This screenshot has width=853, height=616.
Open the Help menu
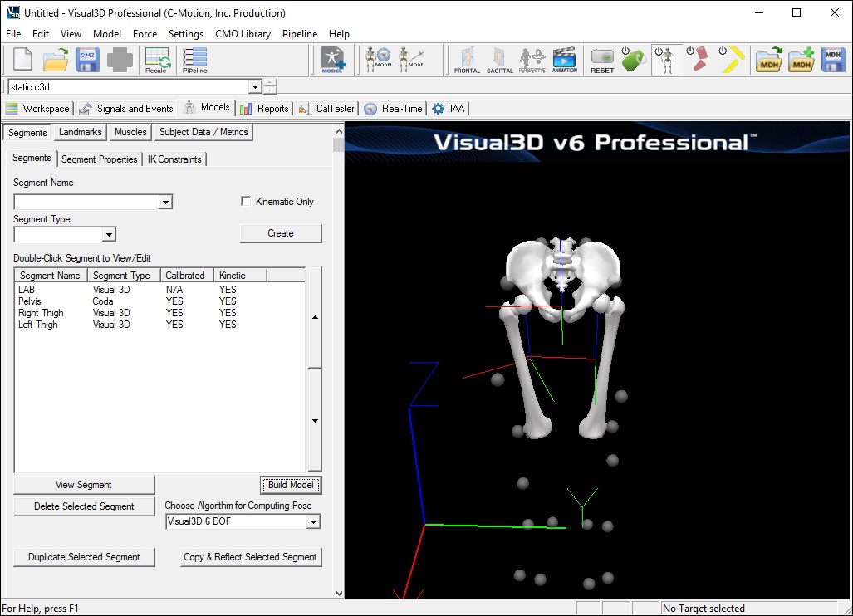(x=339, y=34)
